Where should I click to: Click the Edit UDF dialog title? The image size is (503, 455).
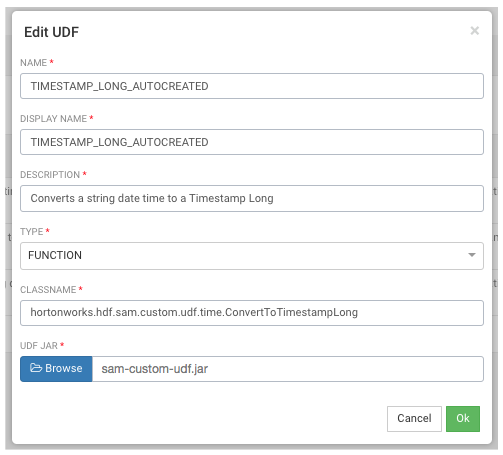(x=51, y=32)
